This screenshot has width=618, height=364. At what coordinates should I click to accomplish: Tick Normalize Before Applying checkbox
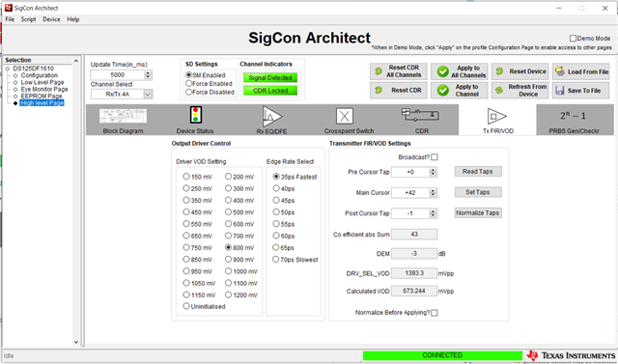point(435,313)
